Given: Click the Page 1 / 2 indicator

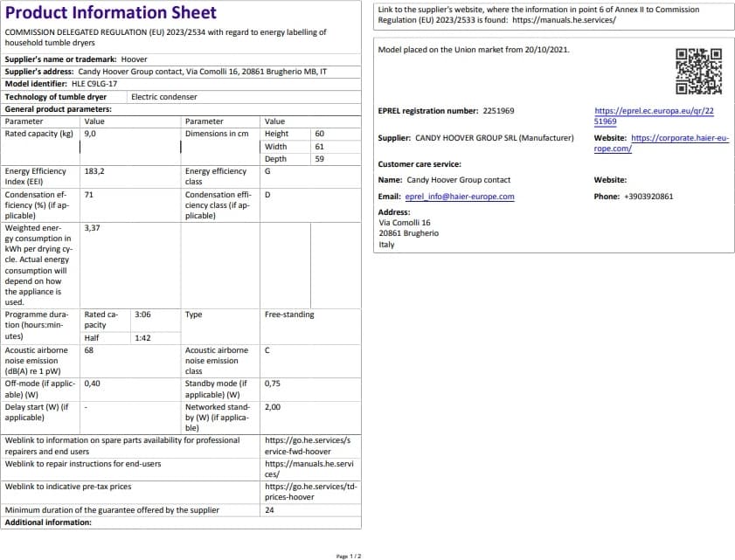Looking at the screenshot, I should 349,556.
